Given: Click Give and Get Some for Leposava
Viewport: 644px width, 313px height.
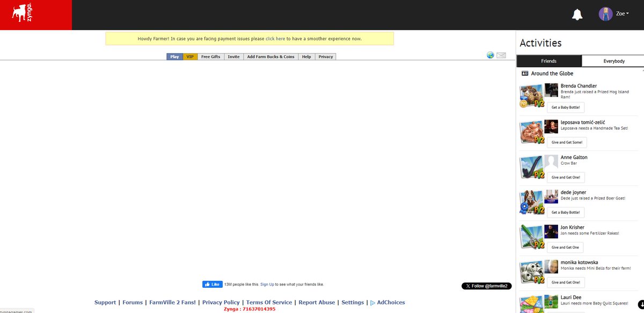Looking at the screenshot, I should (x=567, y=143).
